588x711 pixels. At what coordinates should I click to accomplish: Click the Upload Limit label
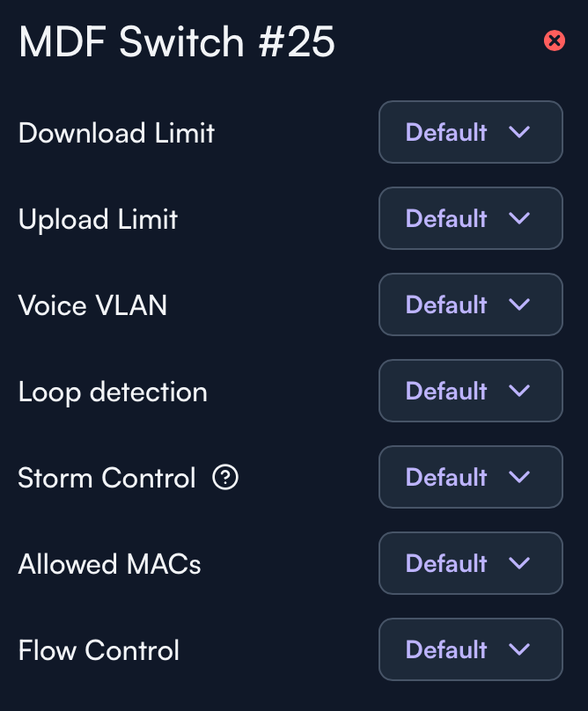tap(98, 219)
